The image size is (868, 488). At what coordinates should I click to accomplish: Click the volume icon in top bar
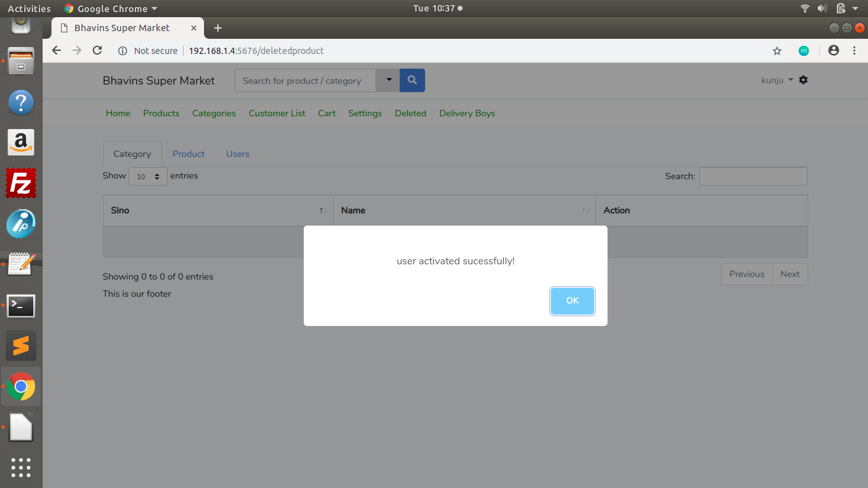coord(822,8)
